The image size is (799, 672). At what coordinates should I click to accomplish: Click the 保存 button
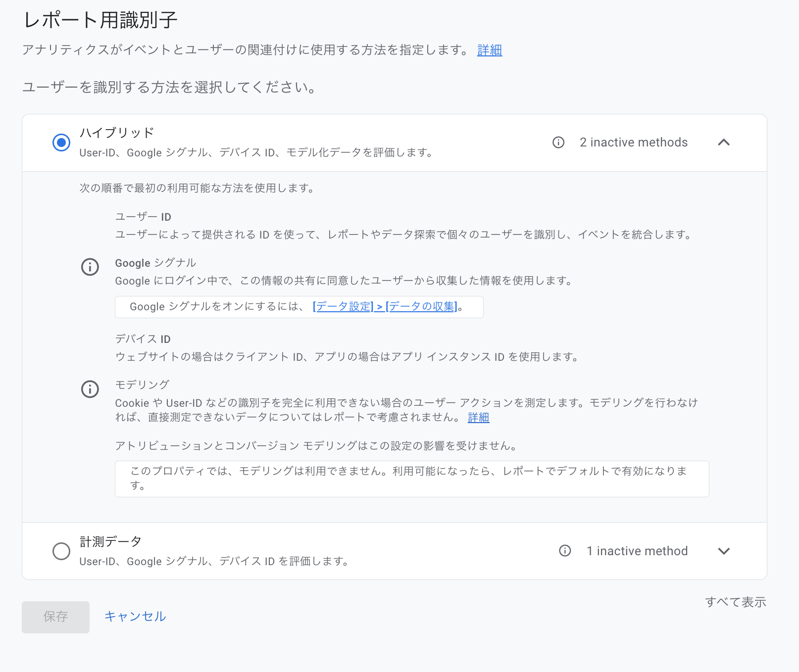pyautogui.click(x=55, y=617)
